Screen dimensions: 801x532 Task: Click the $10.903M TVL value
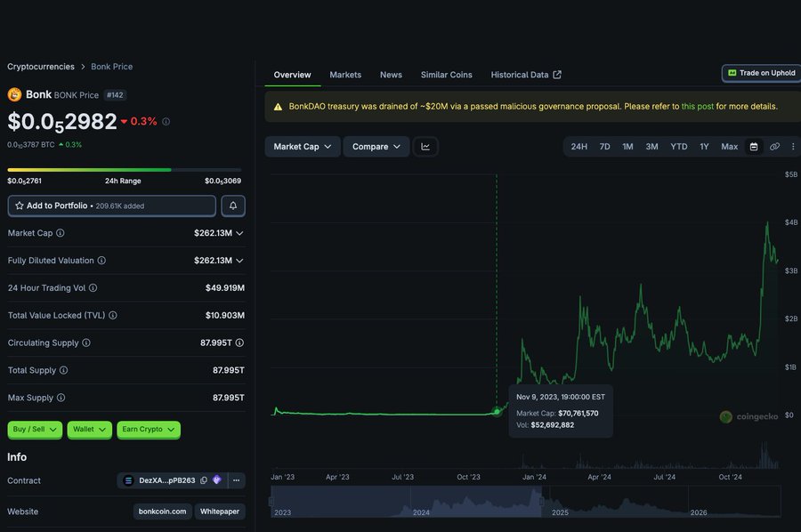pos(225,316)
